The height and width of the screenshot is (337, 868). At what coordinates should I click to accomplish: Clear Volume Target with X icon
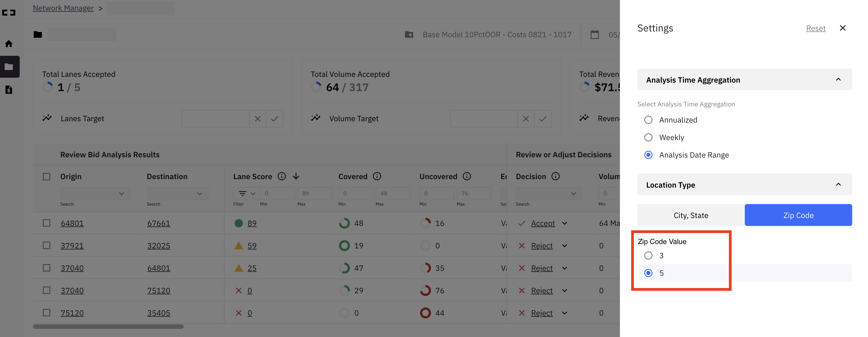526,118
